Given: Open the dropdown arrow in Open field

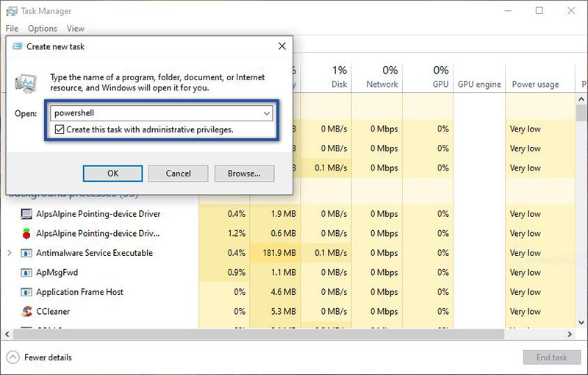Looking at the screenshot, I should (x=267, y=113).
